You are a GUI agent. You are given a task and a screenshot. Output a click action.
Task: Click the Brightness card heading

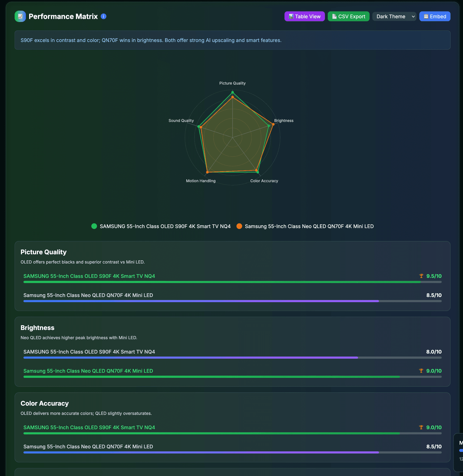[x=37, y=328]
